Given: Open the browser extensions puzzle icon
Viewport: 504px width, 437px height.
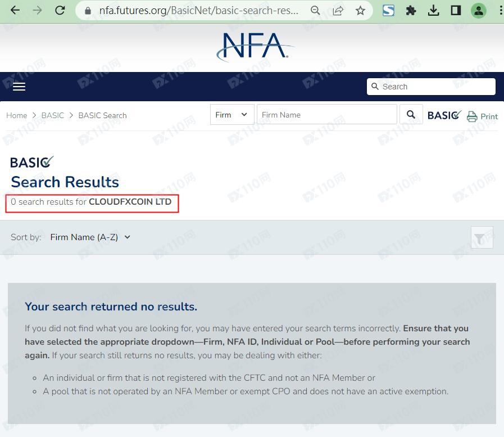Looking at the screenshot, I should pos(411,11).
